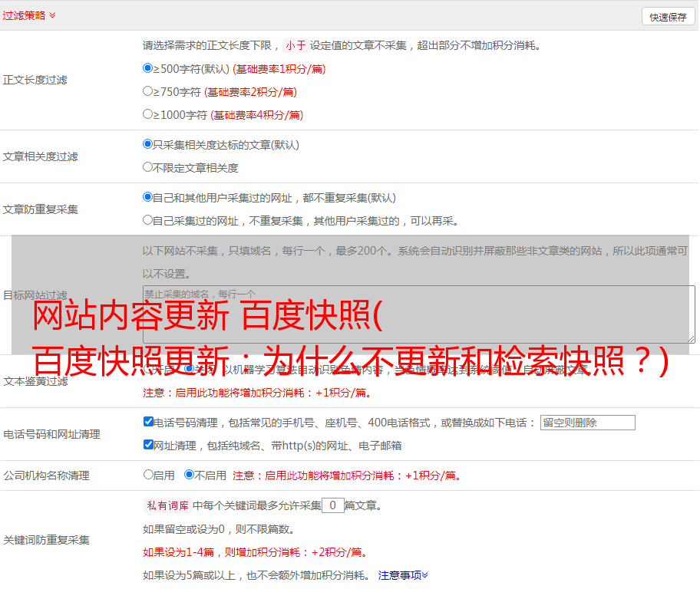
Task: Select the ≥500字符 default length option
Action: 148,68
